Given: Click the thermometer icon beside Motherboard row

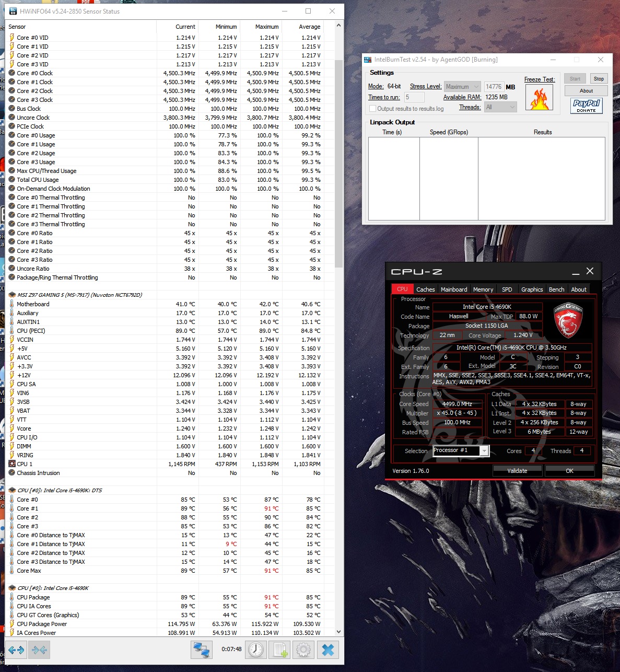Looking at the screenshot, I should 11,304.
